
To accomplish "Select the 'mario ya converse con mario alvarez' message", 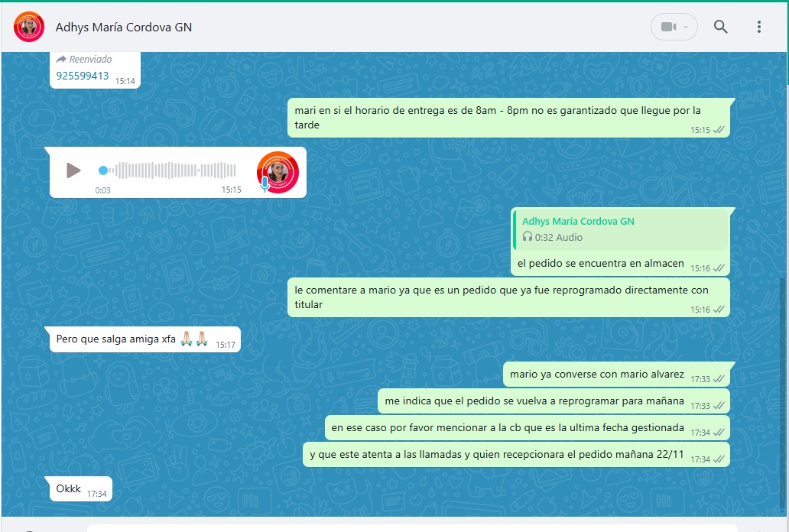I will [x=597, y=375].
